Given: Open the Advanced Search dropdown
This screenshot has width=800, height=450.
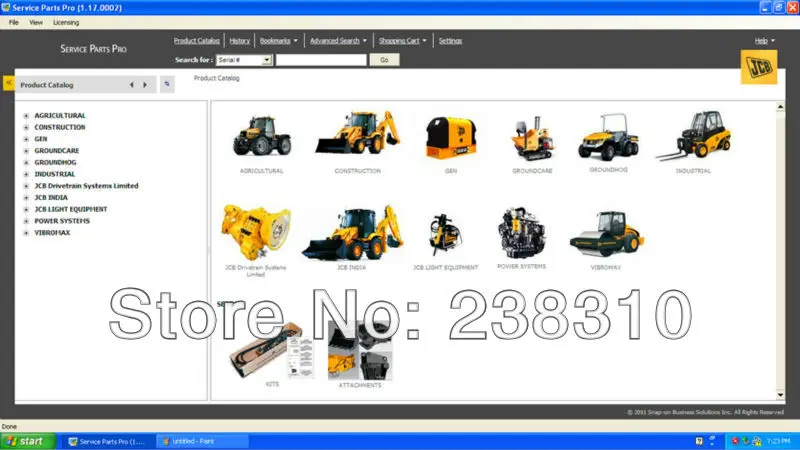Looking at the screenshot, I should tap(338, 41).
